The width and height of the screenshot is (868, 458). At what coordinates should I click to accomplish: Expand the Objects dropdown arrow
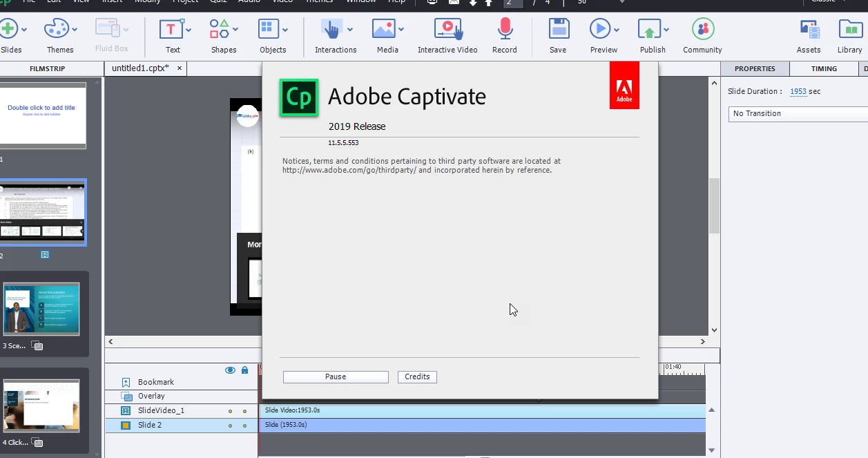pyautogui.click(x=284, y=30)
